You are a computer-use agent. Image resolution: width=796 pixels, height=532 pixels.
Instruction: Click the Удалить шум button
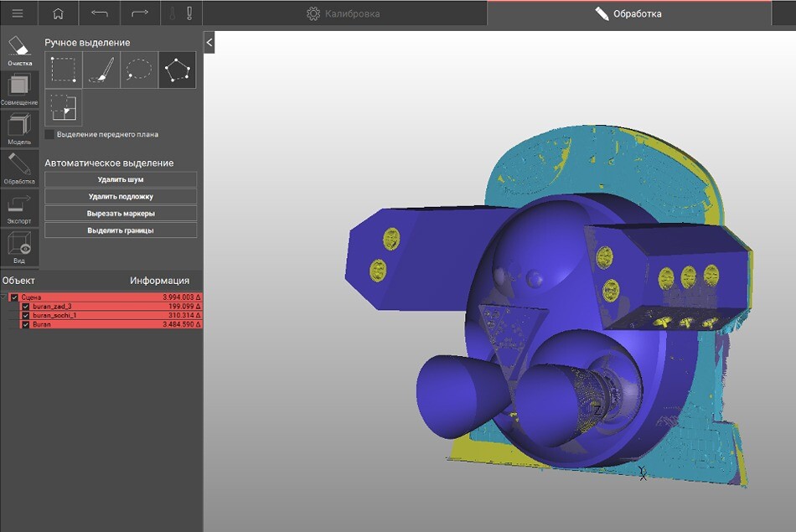pyautogui.click(x=121, y=179)
